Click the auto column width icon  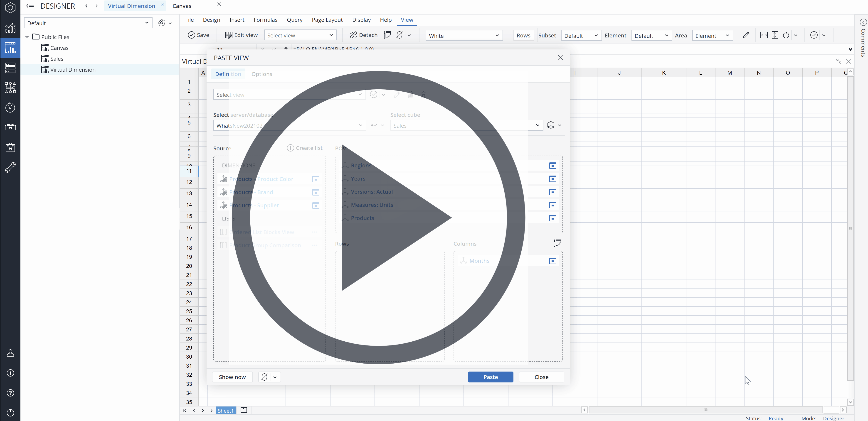click(764, 35)
